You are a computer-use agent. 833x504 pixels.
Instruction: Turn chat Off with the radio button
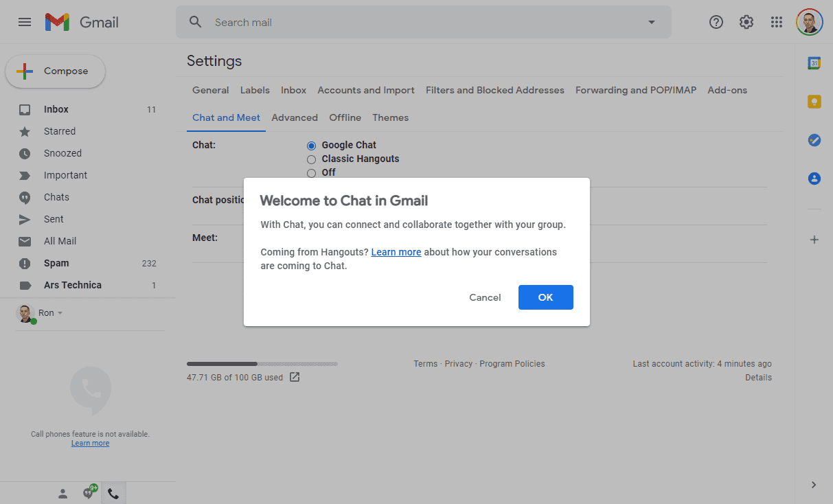(x=311, y=173)
